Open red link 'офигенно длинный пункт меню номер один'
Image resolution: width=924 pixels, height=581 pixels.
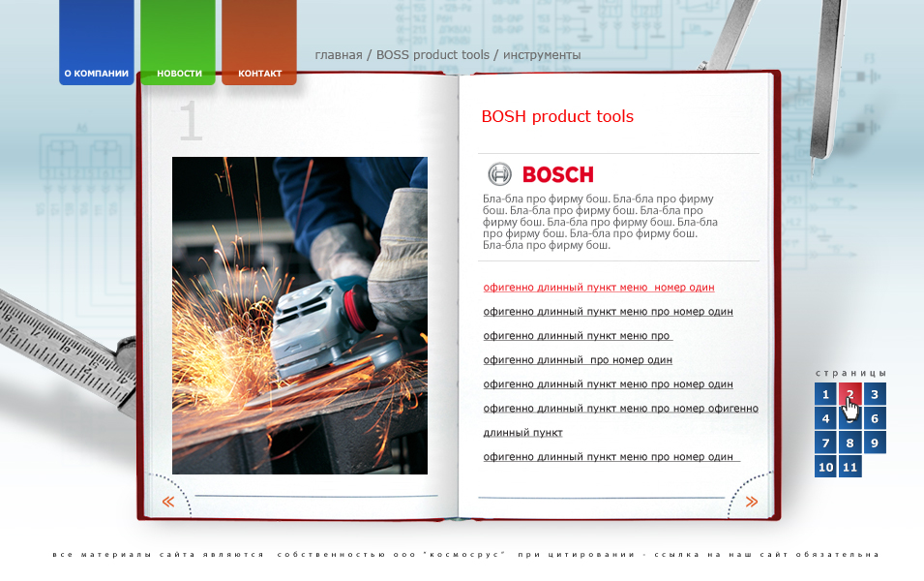coord(599,288)
